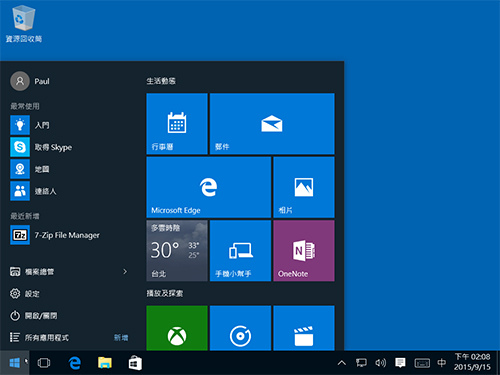Launch the OneNote tile

(304, 251)
